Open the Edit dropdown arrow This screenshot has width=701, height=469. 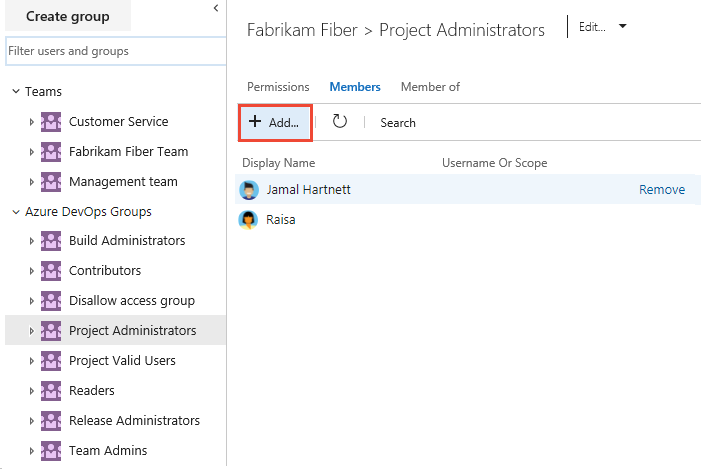coord(623,27)
